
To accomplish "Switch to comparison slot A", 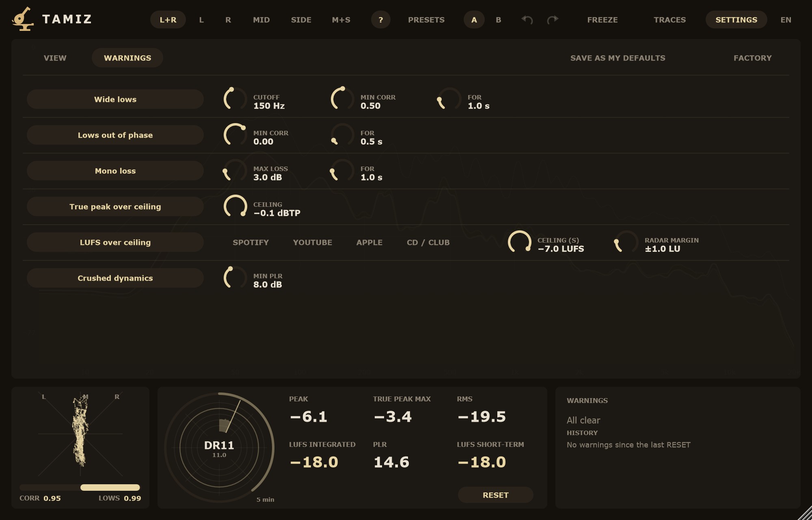I will 474,19.
